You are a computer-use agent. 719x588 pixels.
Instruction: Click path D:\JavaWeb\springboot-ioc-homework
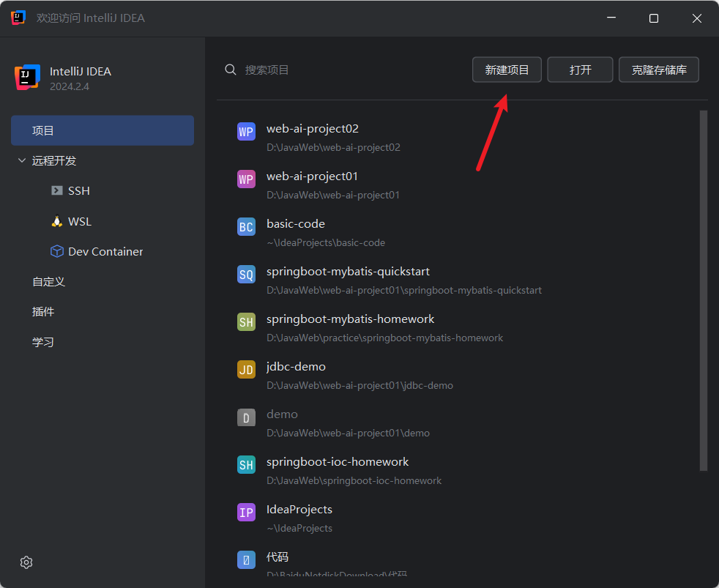click(354, 480)
